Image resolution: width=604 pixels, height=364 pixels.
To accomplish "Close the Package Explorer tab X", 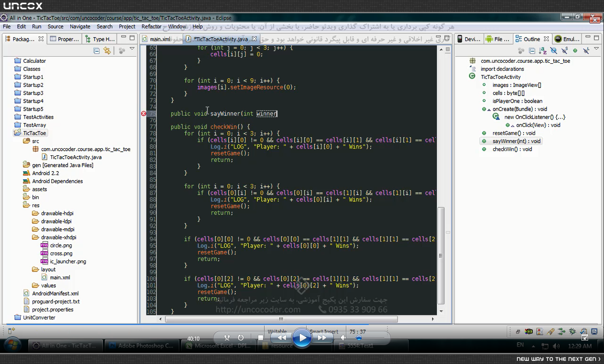I will click(x=41, y=39).
